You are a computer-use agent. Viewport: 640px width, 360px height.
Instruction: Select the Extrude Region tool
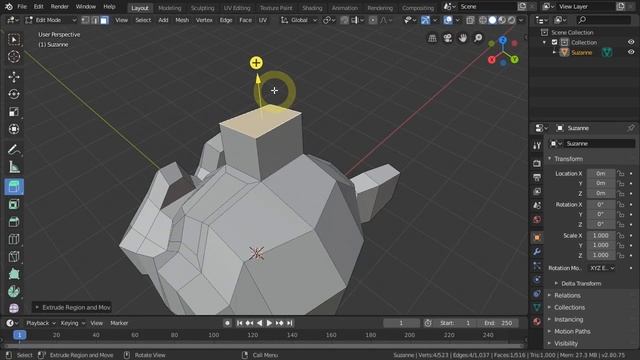pos(14,187)
